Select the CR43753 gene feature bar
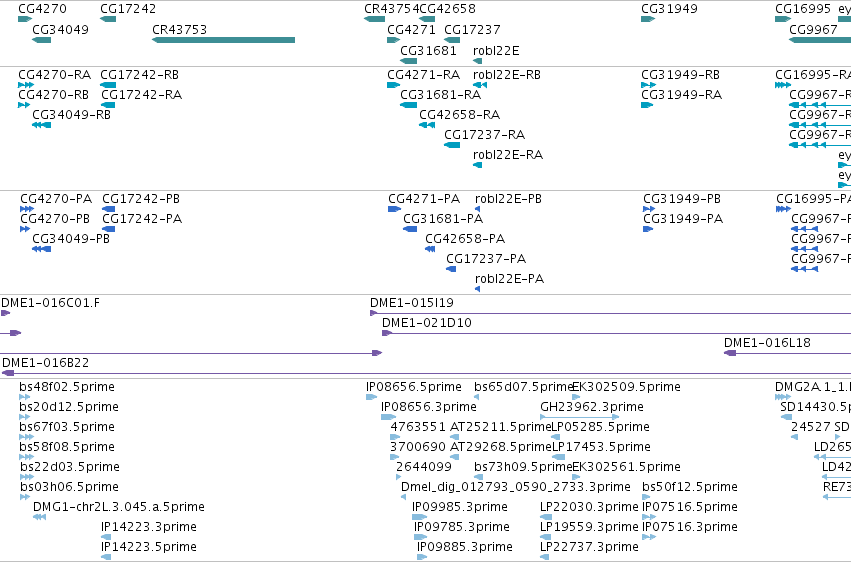851x562 pixels. pos(224,40)
